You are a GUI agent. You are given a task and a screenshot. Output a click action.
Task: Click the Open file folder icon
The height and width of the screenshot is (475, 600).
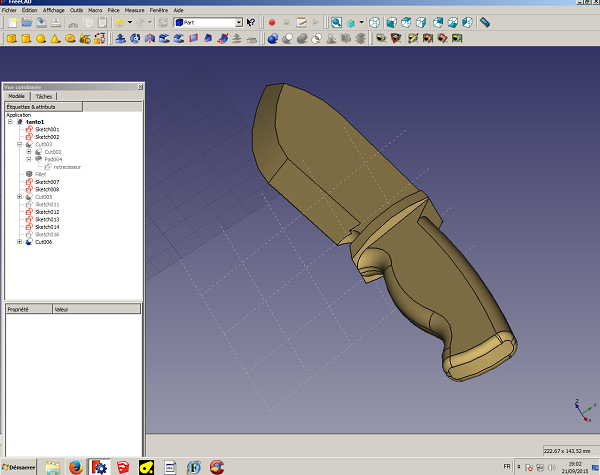[x=27, y=23]
